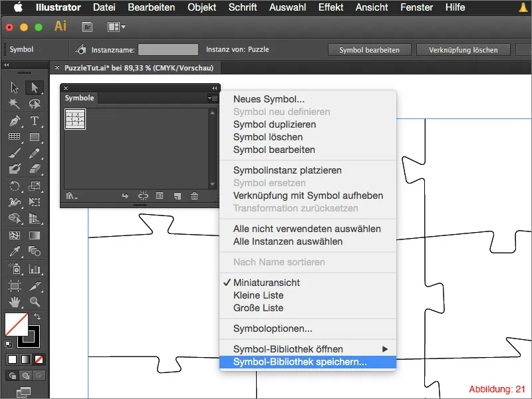532x399 pixels.
Task: Select the Free Transform tool
Action: 35,202
